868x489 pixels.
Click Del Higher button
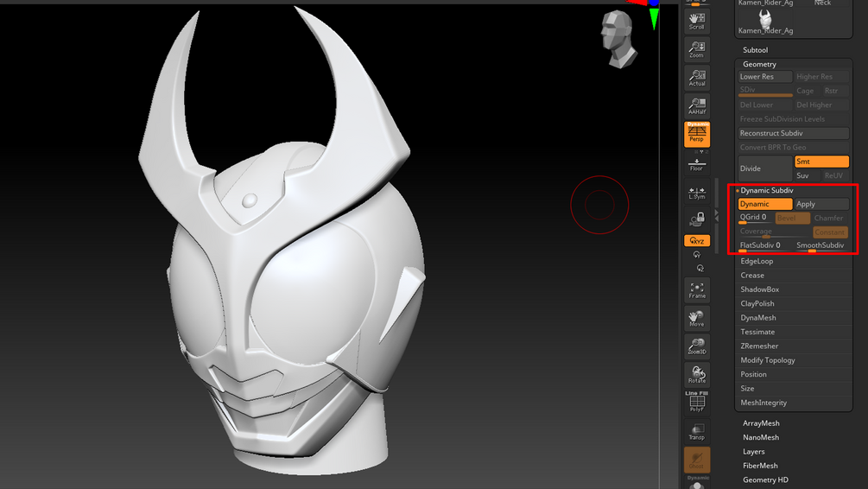821,105
